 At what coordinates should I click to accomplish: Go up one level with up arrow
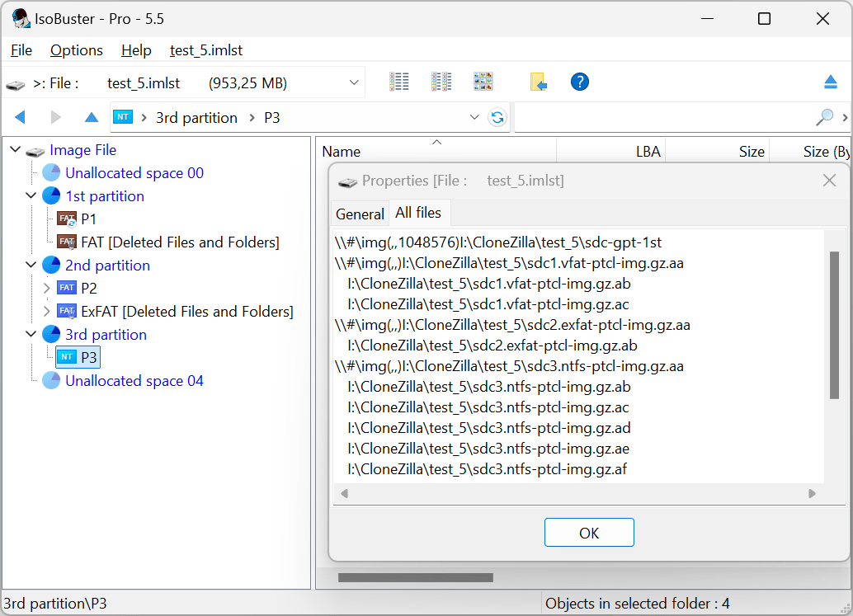click(92, 117)
